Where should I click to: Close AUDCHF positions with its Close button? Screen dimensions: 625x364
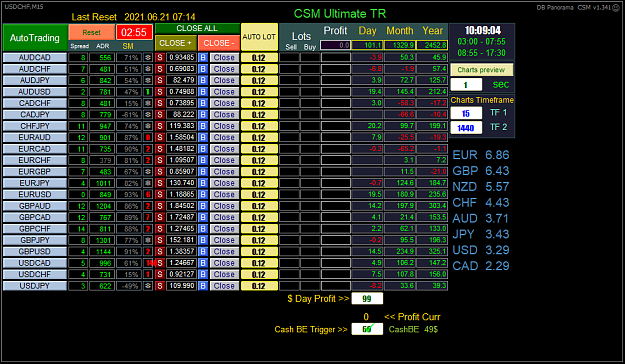[224, 69]
